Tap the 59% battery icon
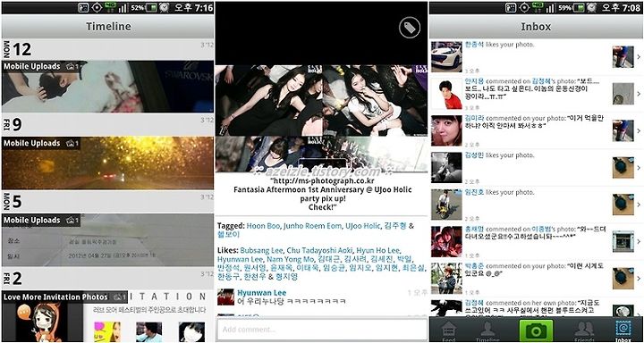644x343 pixels. point(580,7)
